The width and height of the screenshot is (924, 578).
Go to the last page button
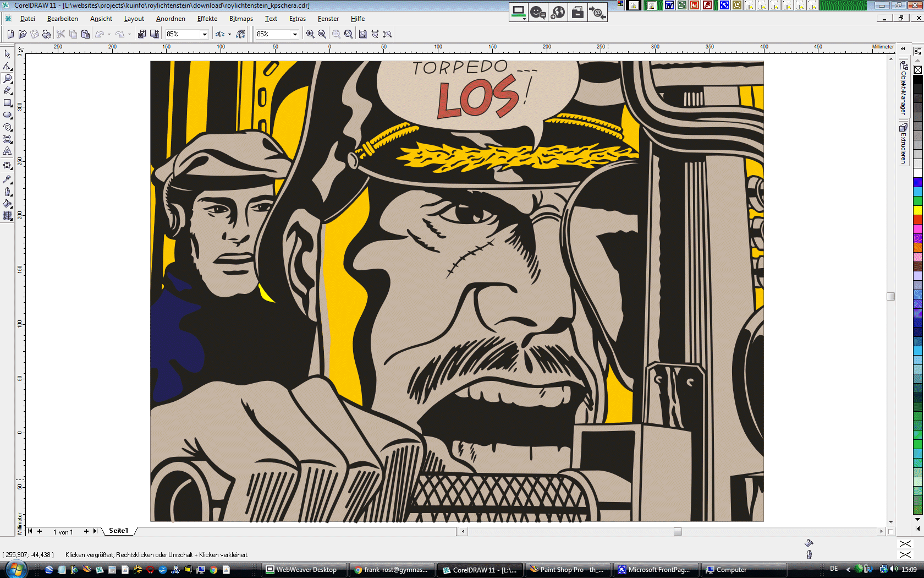95,531
